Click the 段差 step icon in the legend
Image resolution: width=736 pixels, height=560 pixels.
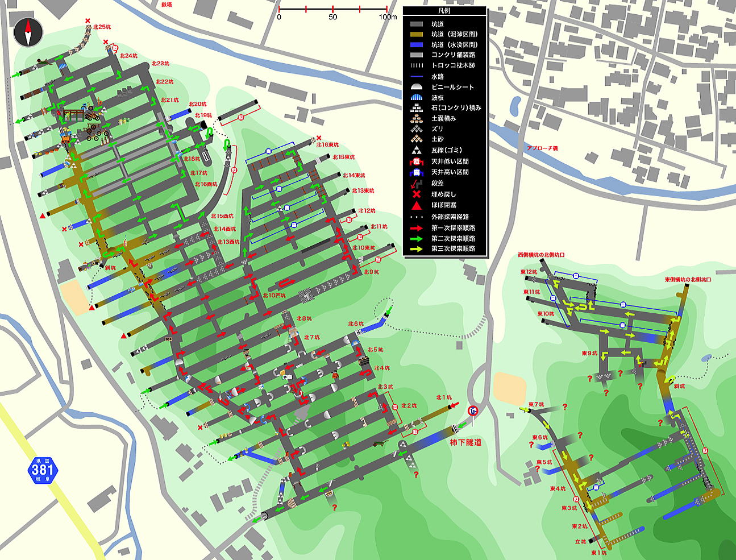(417, 183)
